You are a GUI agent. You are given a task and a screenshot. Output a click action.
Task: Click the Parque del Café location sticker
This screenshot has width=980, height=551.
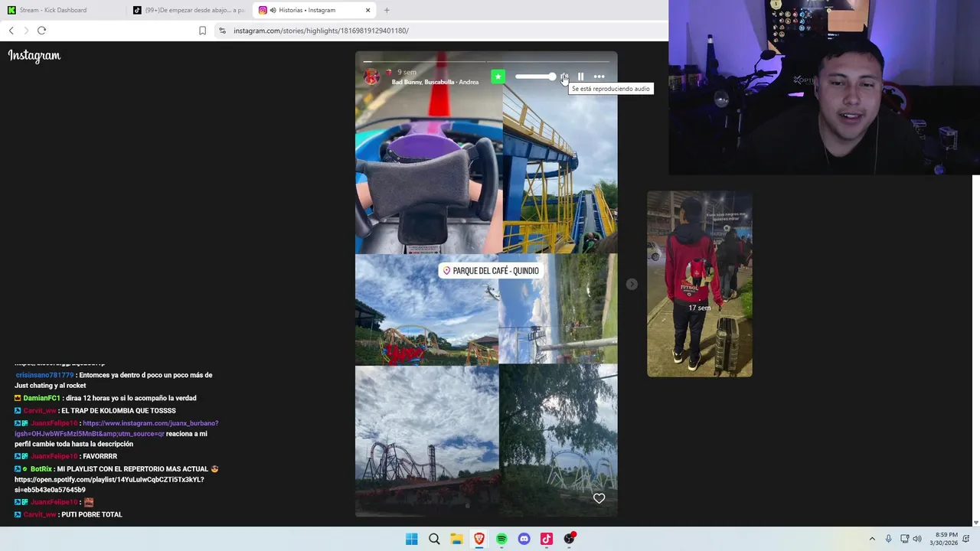click(491, 271)
